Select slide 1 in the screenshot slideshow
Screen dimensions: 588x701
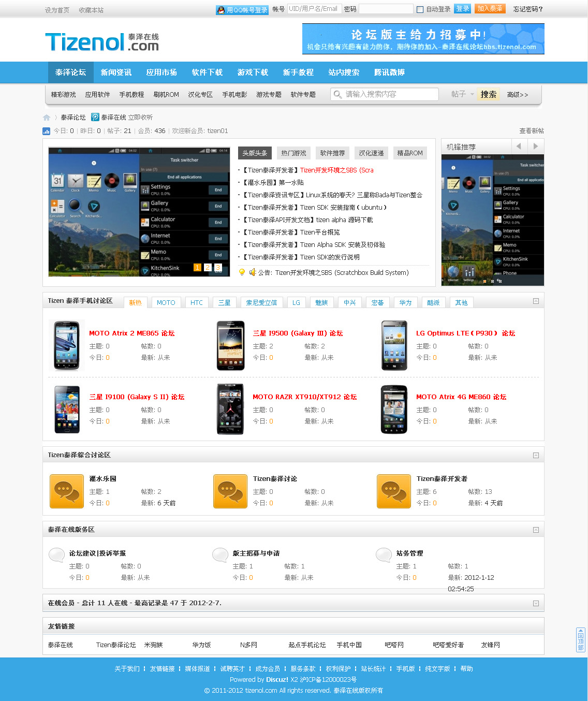197,268
